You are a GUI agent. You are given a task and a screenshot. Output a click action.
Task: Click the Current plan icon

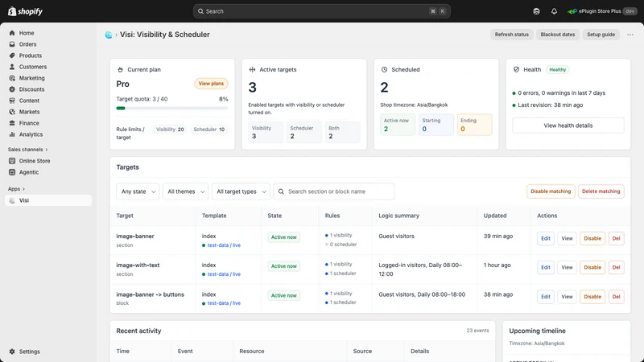120,70
